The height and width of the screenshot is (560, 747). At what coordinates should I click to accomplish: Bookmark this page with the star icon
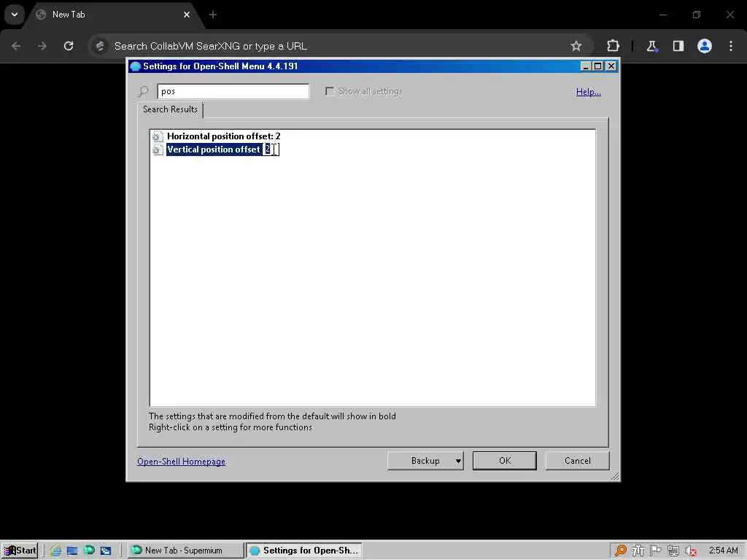(576, 46)
